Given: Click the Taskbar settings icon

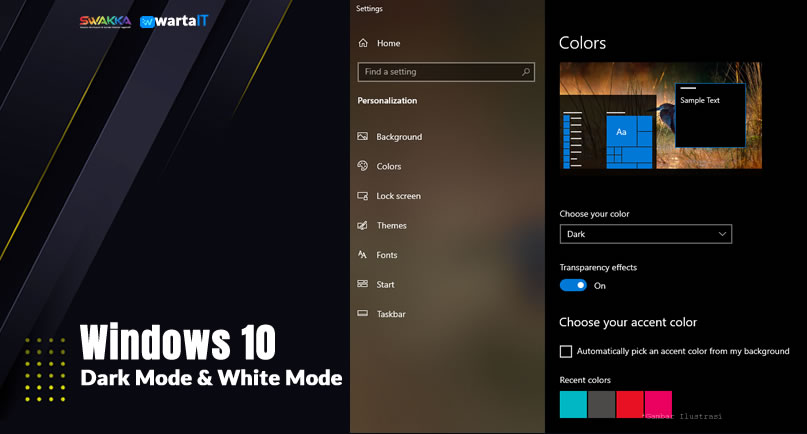Looking at the screenshot, I should [x=363, y=314].
